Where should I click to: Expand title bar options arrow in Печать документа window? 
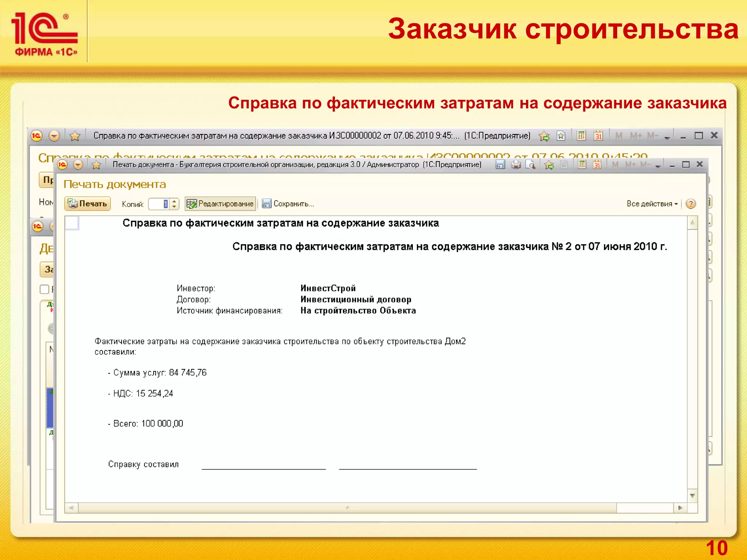pos(658,166)
